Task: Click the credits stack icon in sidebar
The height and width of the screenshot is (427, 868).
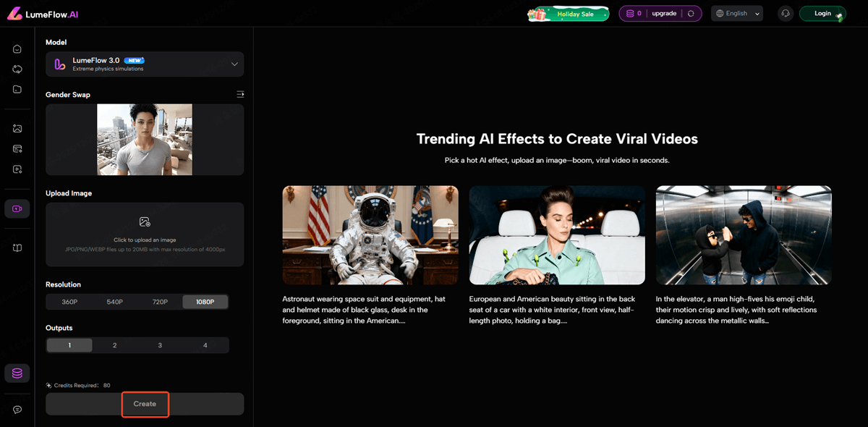Action: (x=17, y=373)
